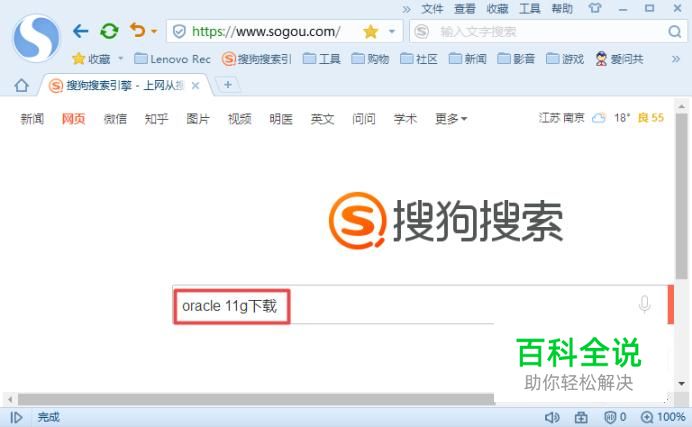Go to 图片 search
This screenshot has height=427, width=692.
pos(198,119)
